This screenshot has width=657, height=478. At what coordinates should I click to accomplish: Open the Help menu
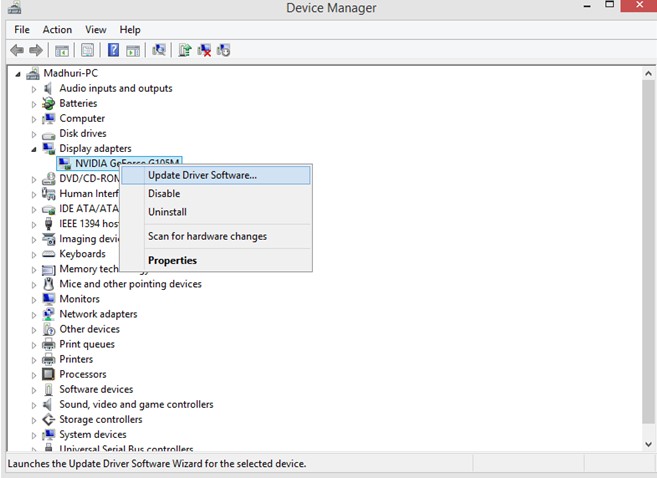tap(130, 30)
